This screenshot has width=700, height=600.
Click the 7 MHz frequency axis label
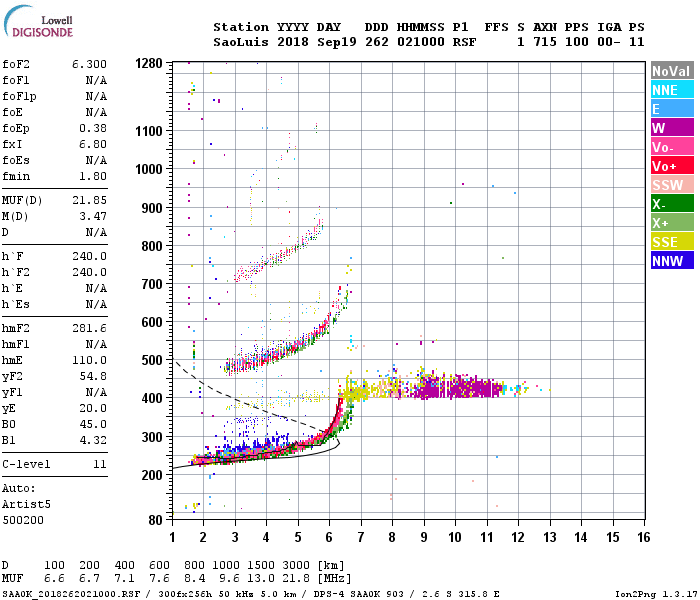pyautogui.click(x=361, y=537)
